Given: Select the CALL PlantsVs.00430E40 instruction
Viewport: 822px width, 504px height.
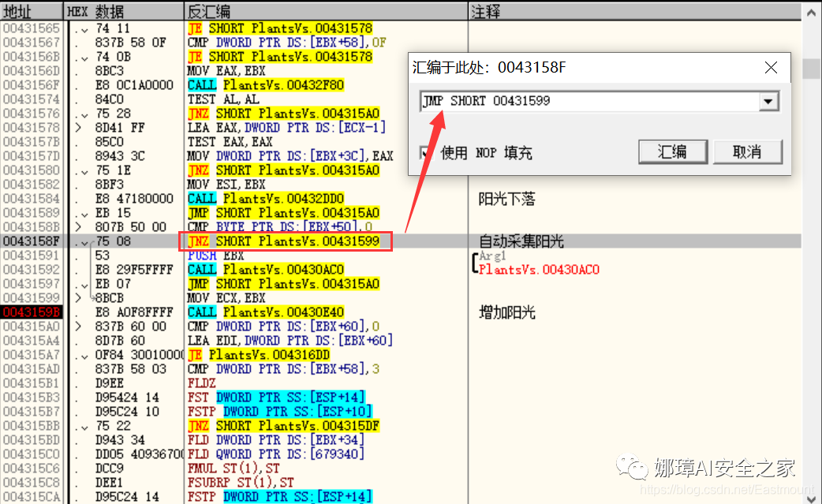Looking at the screenshot, I should [266, 312].
